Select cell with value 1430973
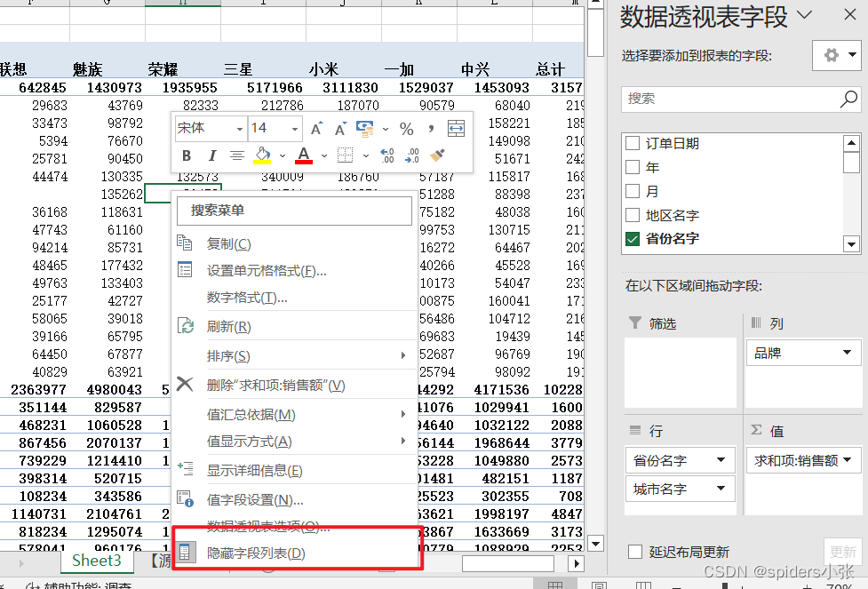Image resolution: width=868 pixels, height=589 pixels. (x=108, y=87)
